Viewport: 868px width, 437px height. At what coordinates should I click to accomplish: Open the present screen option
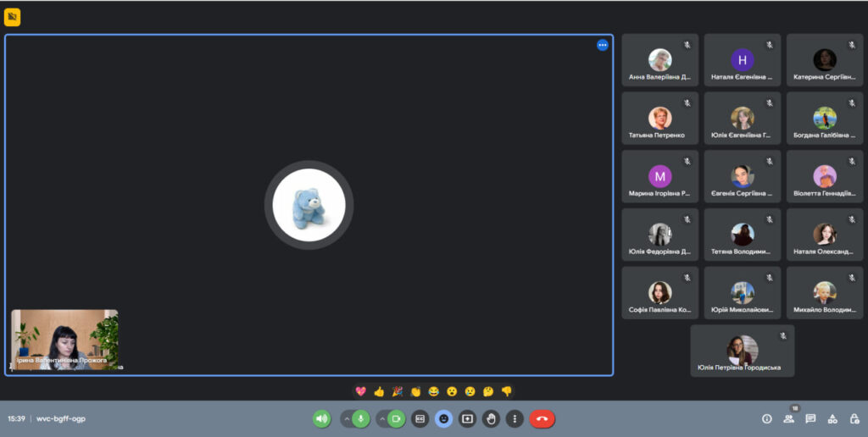[467, 418]
